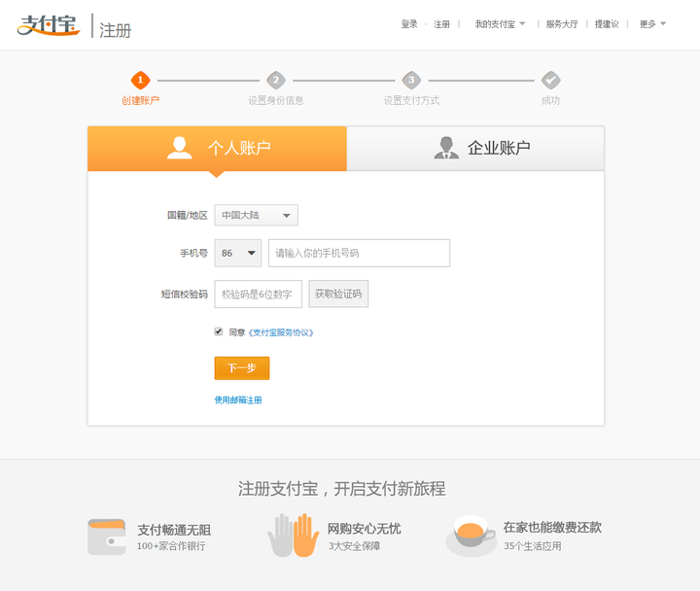700x591 pixels.
Task: Uncheck the 同意 agreement checkbox
Action: tap(219, 331)
